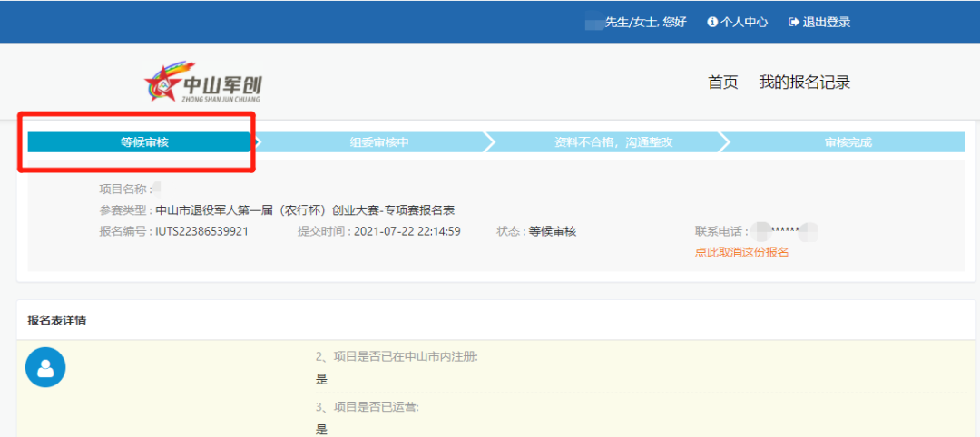Open 我的报名记录 menu item
Image resolution: width=980 pixels, height=437 pixels.
(x=804, y=83)
